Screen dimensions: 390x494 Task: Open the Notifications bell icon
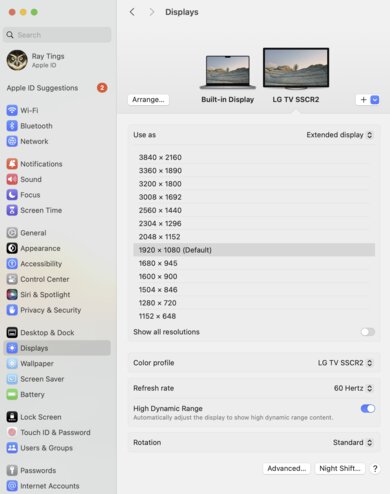[x=12, y=164]
